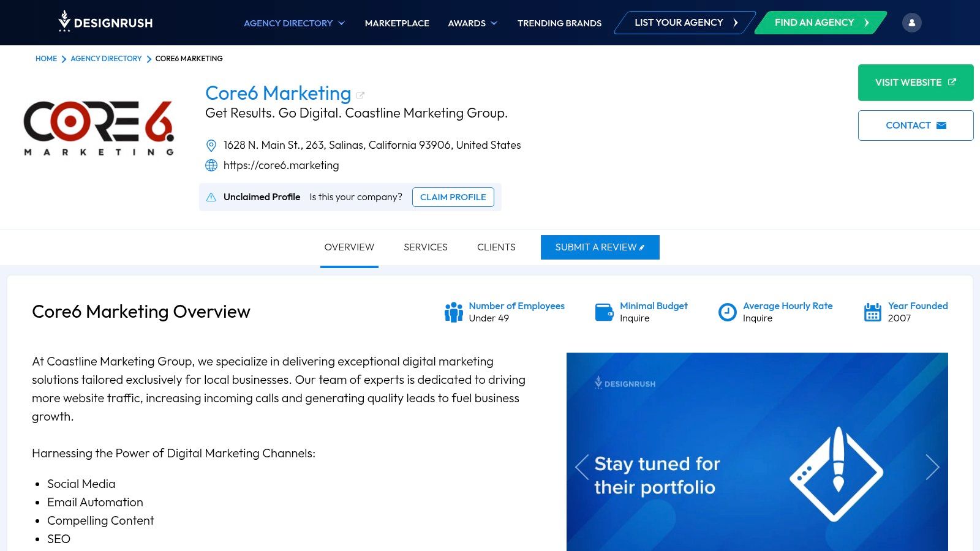The image size is (980, 551).
Task: Open the user account icon in navbar
Action: pos(912,22)
